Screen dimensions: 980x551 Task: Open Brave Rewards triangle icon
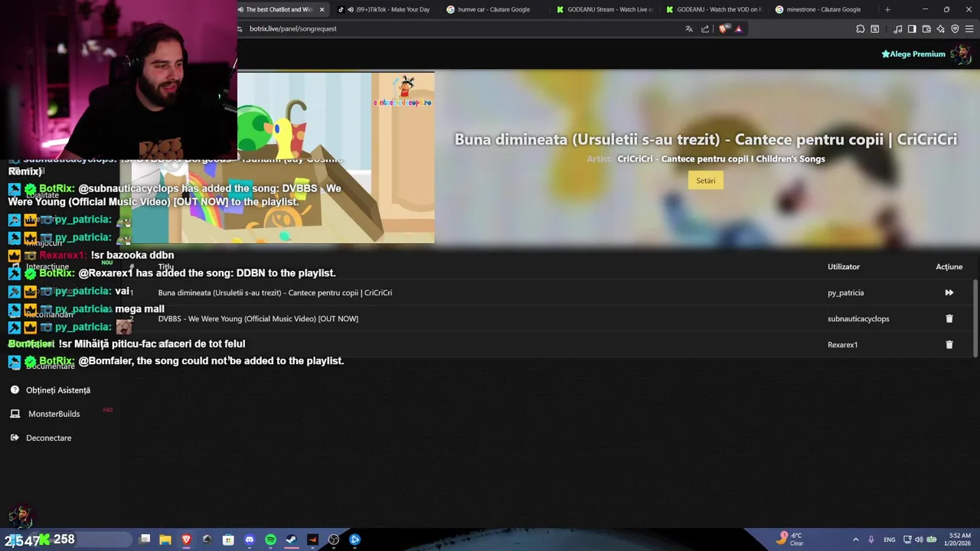click(x=738, y=29)
